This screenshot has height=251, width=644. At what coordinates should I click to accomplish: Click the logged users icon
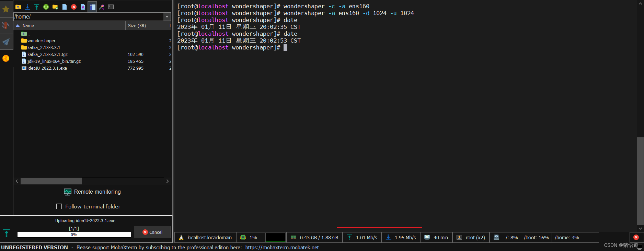point(459,237)
